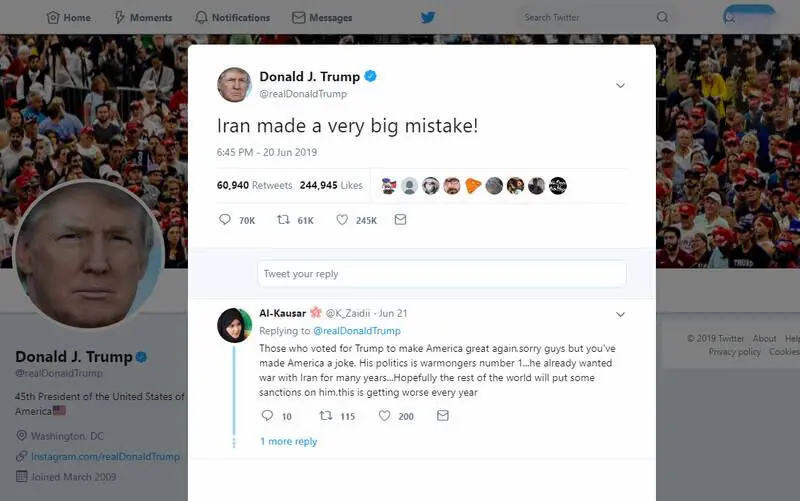Open chevron menu on Al-Kausar's reply
Screen dimensions: 800x501
620,314
